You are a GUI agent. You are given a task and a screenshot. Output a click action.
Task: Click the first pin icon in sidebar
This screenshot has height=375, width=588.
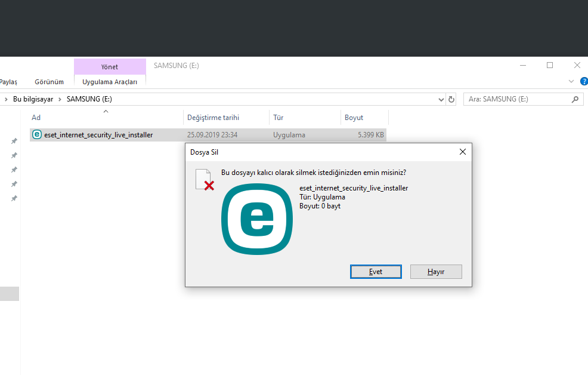coord(14,141)
